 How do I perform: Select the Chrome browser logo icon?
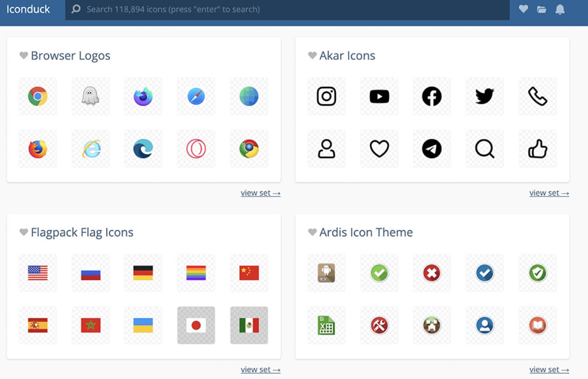point(38,96)
